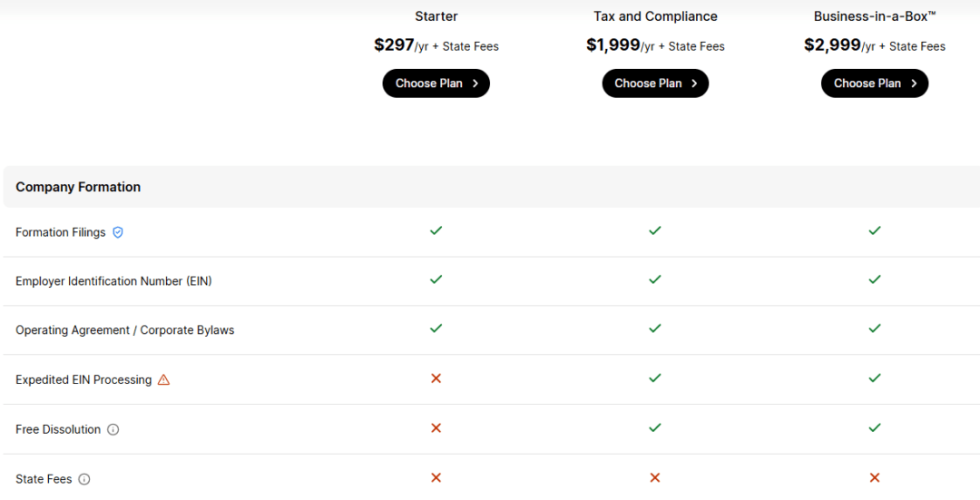Click the Tax and Compliance plan heading

tap(655, 16)
